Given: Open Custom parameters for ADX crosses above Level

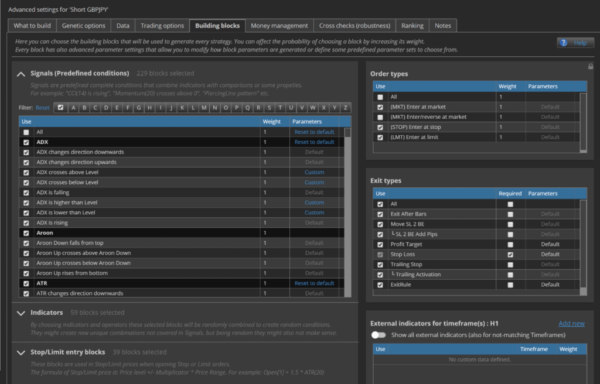Looking at the screenshot, I should (314, 172).
